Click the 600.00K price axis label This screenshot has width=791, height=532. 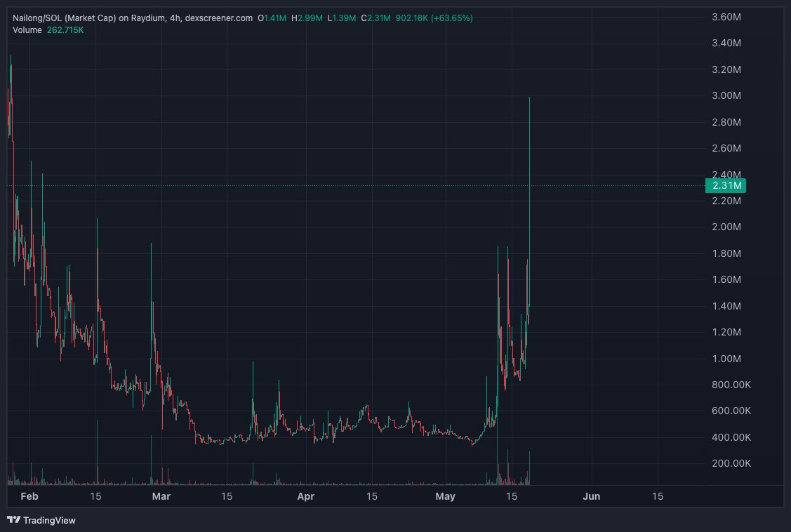731,411
